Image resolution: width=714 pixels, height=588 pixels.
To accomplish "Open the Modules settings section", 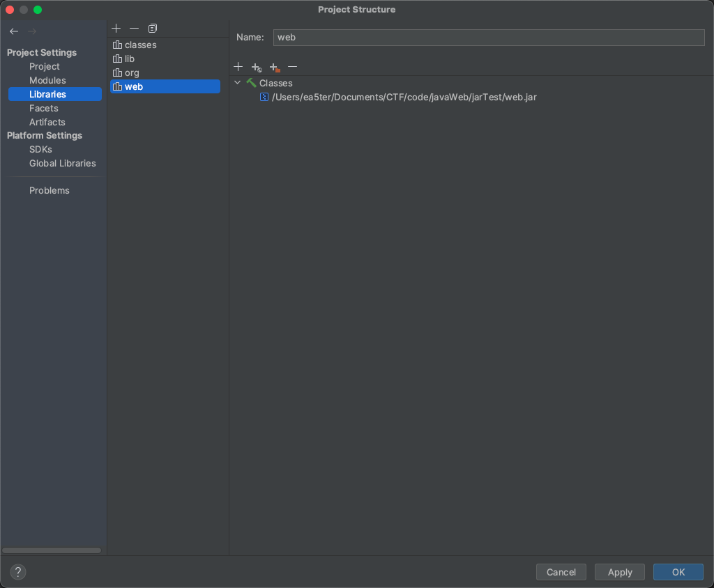I will pos(47,80).
